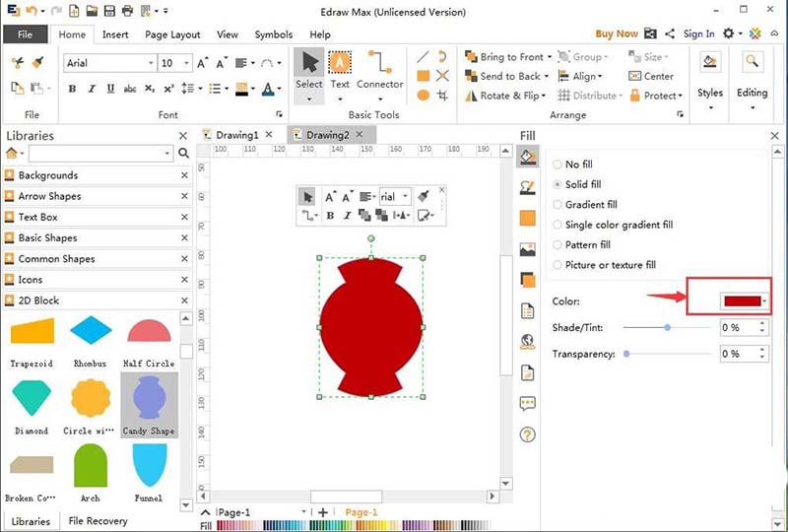Enable the Pattern fill radio option
This screenshot has height=532, width=788.
click(x=558, y=245)
